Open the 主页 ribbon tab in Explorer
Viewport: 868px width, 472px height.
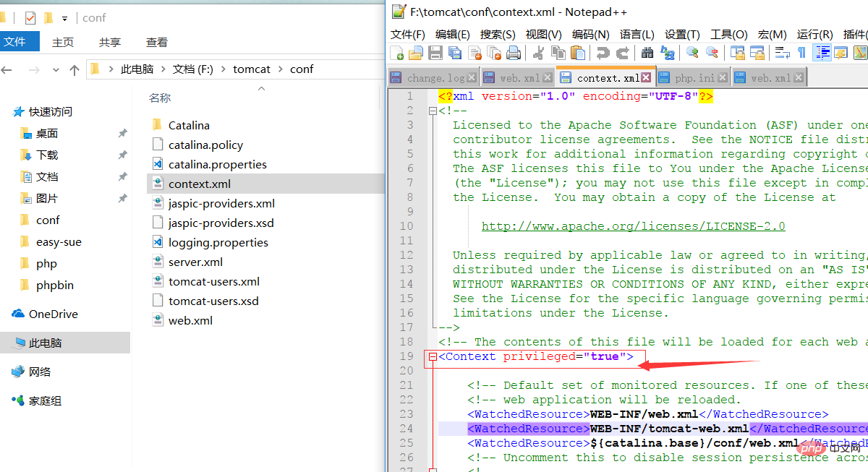[x=63, y=43]
